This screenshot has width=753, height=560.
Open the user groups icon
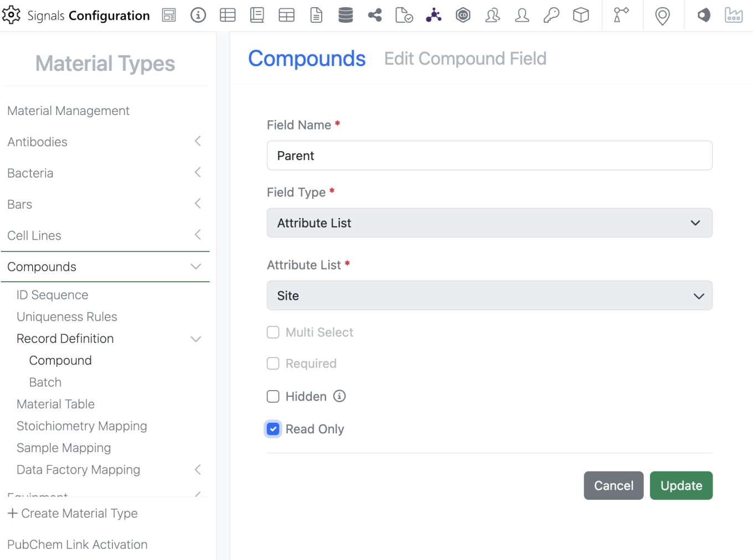(492, 15)
